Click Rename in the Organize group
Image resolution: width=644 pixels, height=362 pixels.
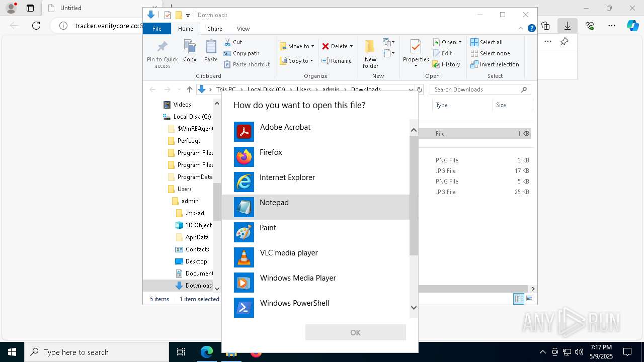pos(337,61)
